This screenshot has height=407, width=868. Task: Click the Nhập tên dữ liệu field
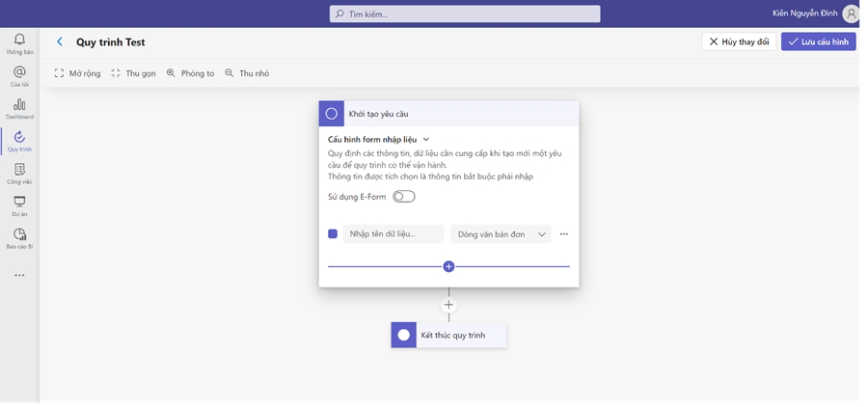tap(393, 233)
